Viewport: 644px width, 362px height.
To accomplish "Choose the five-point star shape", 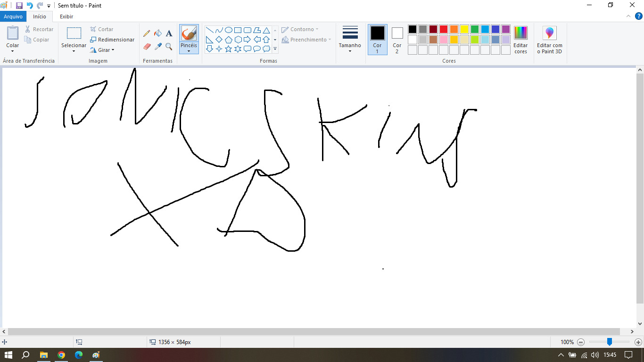I will point(229,49).
